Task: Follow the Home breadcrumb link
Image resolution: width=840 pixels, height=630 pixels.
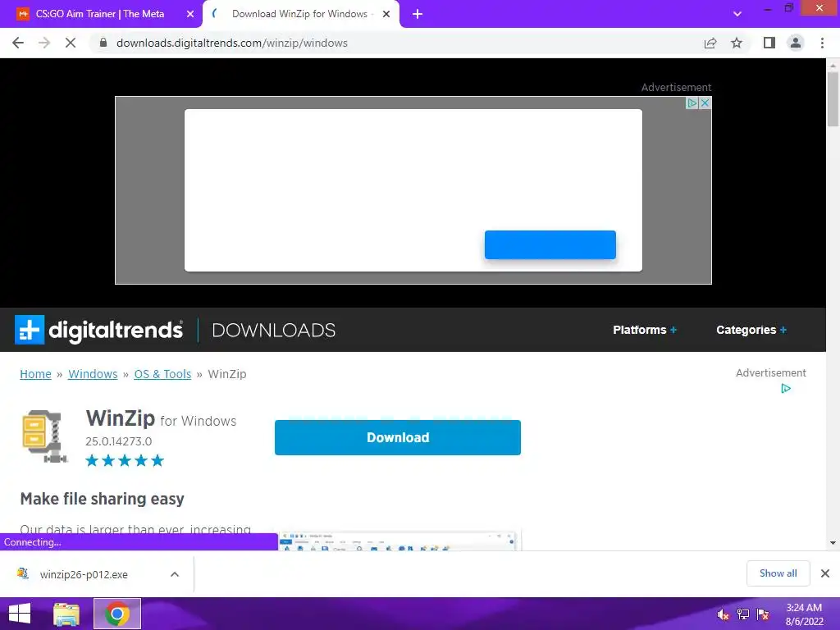Action: (x=35, y=374)
